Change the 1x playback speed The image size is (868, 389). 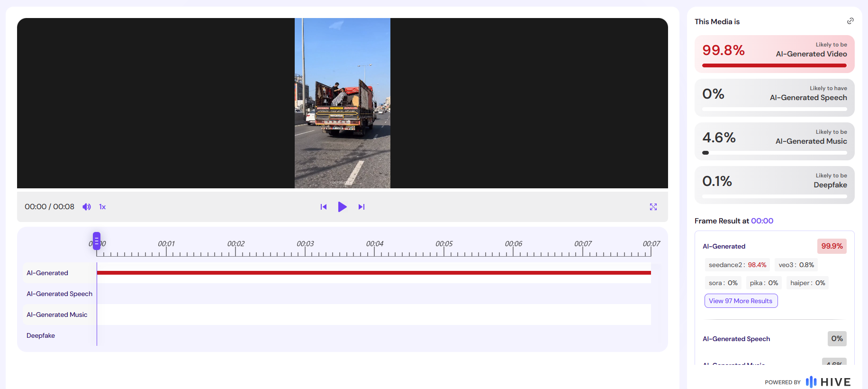point(102,207)
